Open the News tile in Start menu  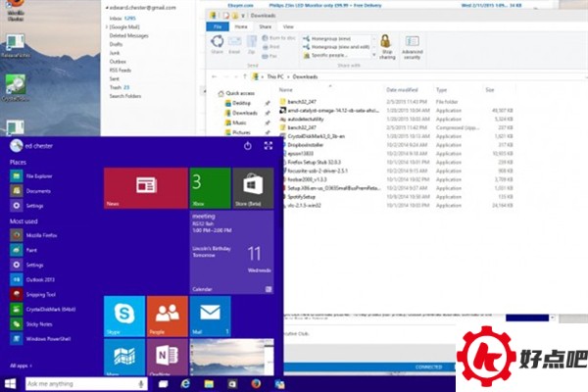[145, 188]
